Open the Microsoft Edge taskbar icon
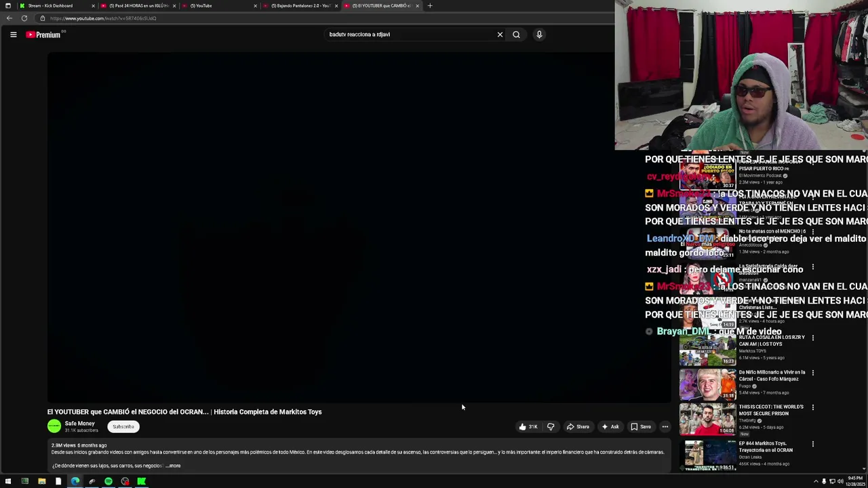This screenshot has height=488, width=868. point(75,482)
